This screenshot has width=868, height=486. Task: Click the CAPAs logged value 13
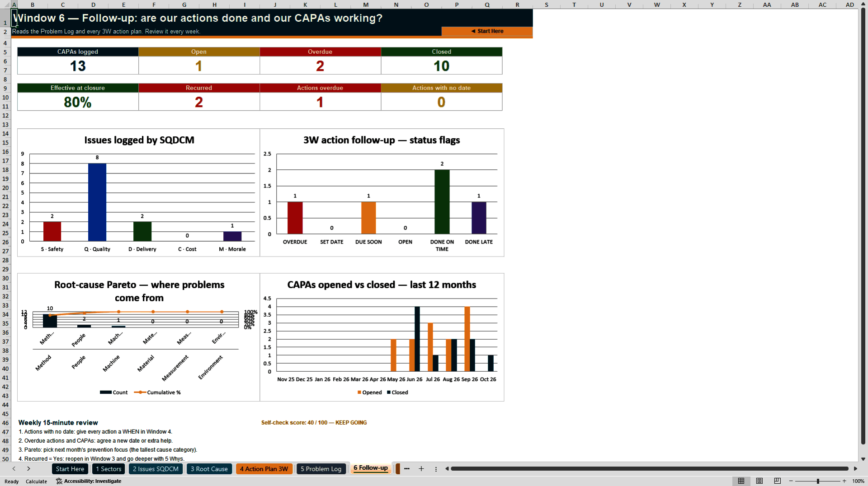tap(78, 66)
